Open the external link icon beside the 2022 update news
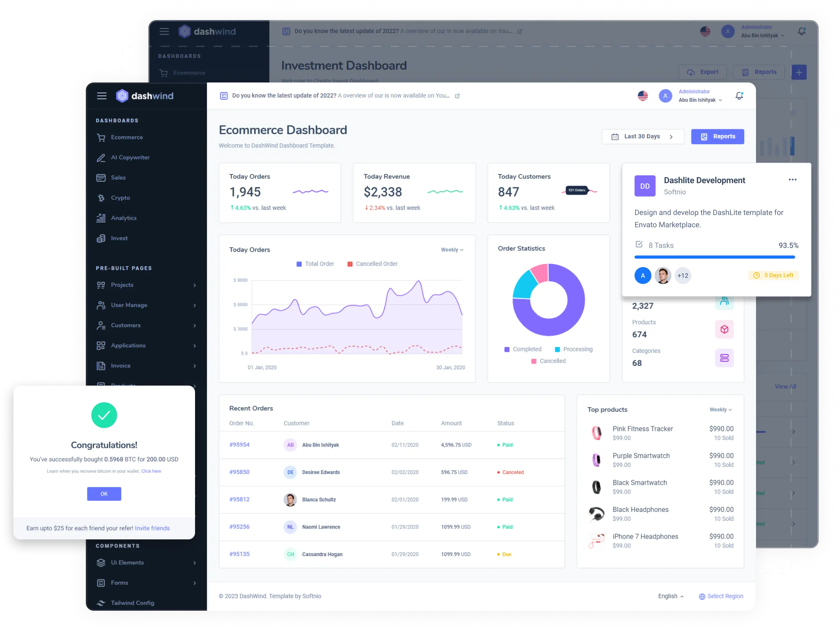The image size is (840, 633). pyautogui.click(x=457, y=96)
